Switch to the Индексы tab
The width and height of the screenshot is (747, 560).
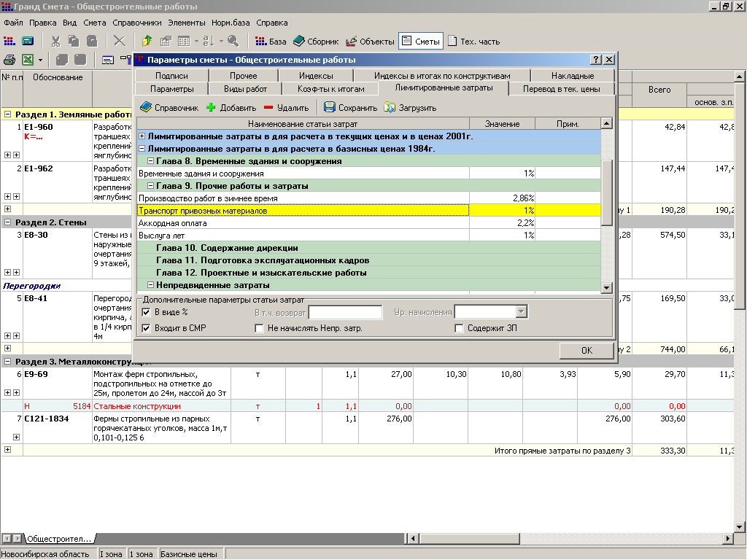pyautogui.click(x=316, y=76)
